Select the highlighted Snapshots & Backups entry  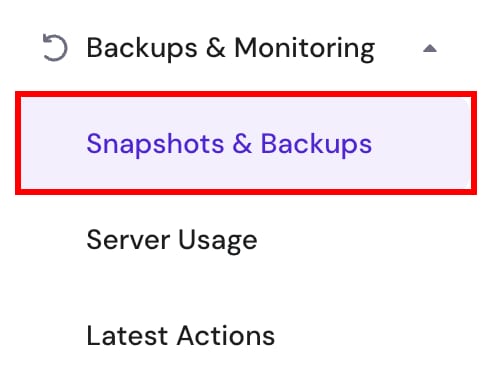pos(246,143)
